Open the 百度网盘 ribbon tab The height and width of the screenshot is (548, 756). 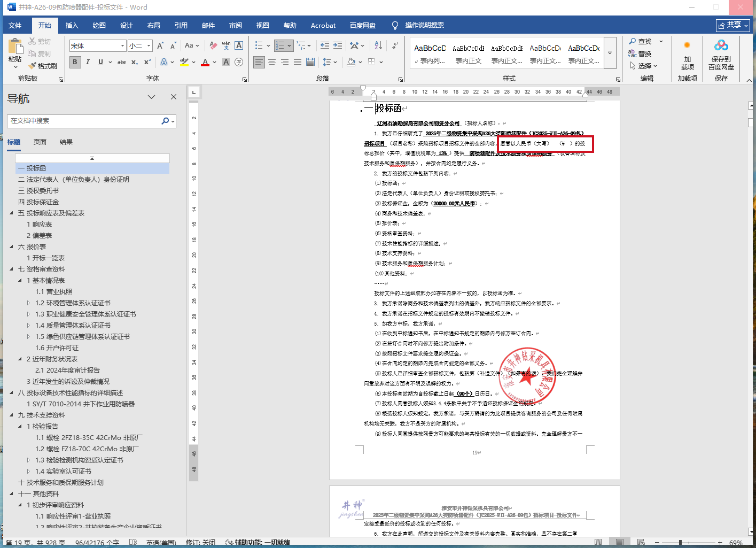click(363, 25)
